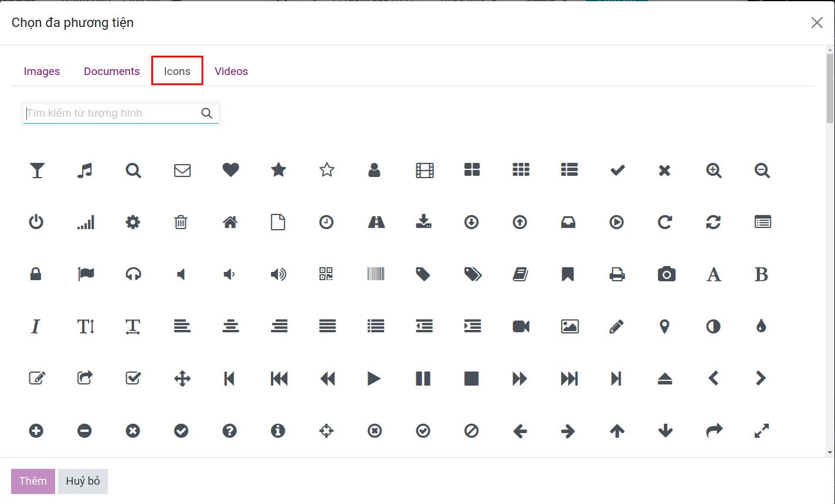Pick the diagonal expand arrows icon
Image resolution: width=835 pixels, height=504 pixels.
point(761,431)
